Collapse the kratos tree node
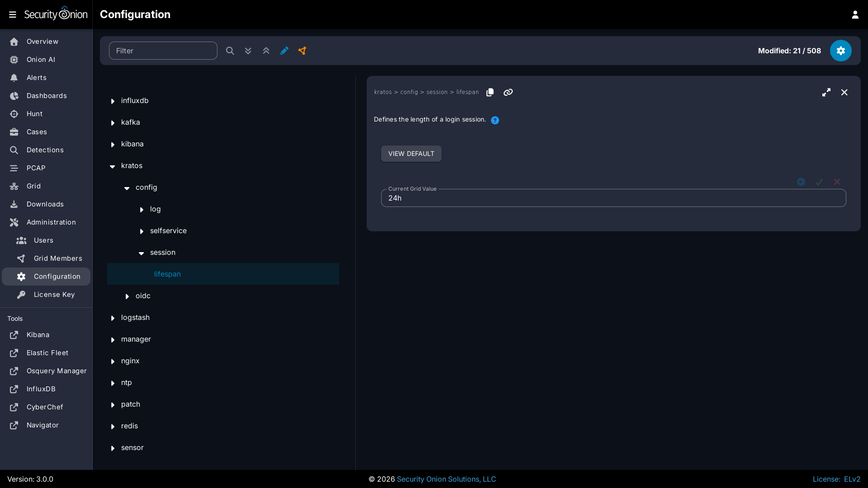868x488 pixels. pos(113,166)
